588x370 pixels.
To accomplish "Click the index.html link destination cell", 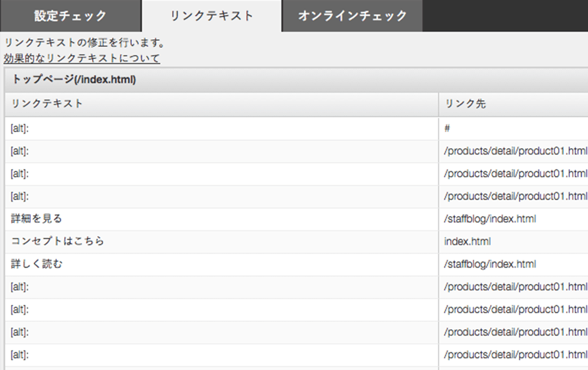I will coord(514,242).
